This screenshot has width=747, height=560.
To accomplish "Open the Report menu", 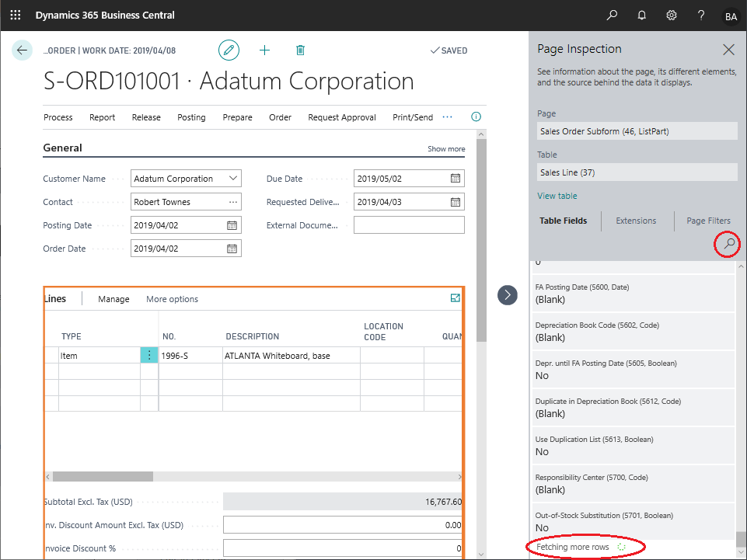I will click(x=103, y=117).
